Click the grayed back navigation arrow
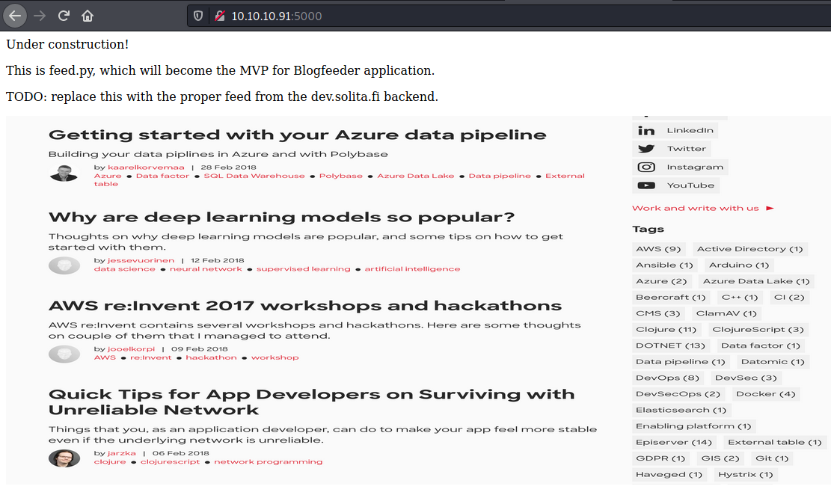The height and width of the screenshot is (504, 831). point(15,15)
